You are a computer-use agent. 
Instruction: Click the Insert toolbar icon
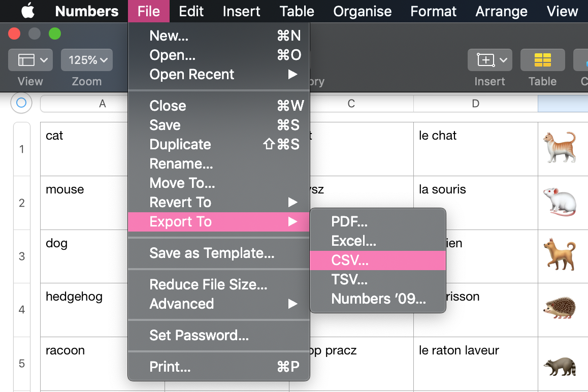[489, 60]
